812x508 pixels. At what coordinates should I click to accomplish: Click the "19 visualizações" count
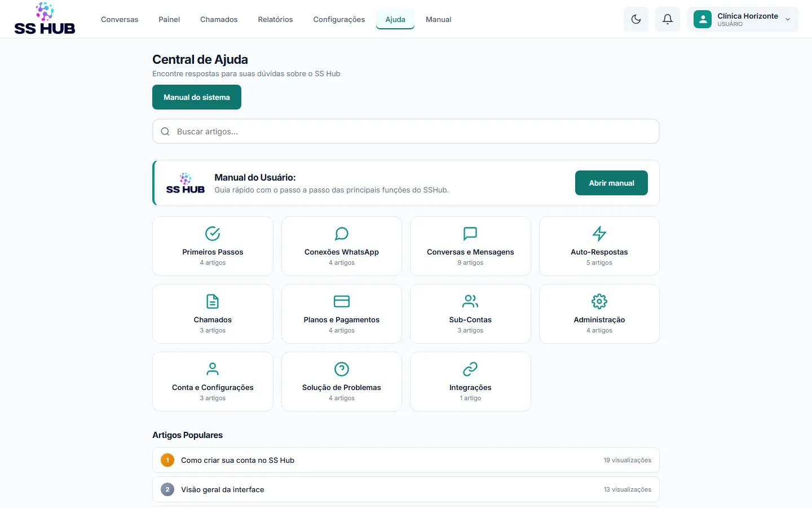(628, 460)
